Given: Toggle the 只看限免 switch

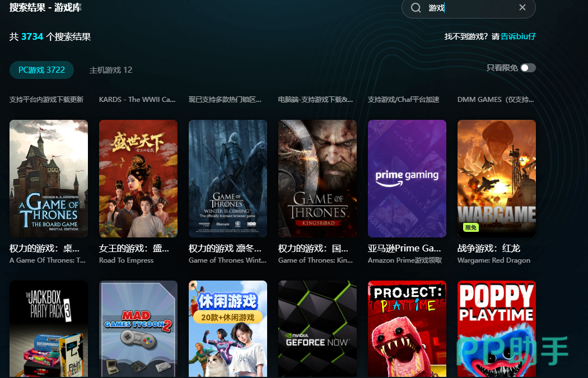Looking at the screenshot, I should 528,68.
